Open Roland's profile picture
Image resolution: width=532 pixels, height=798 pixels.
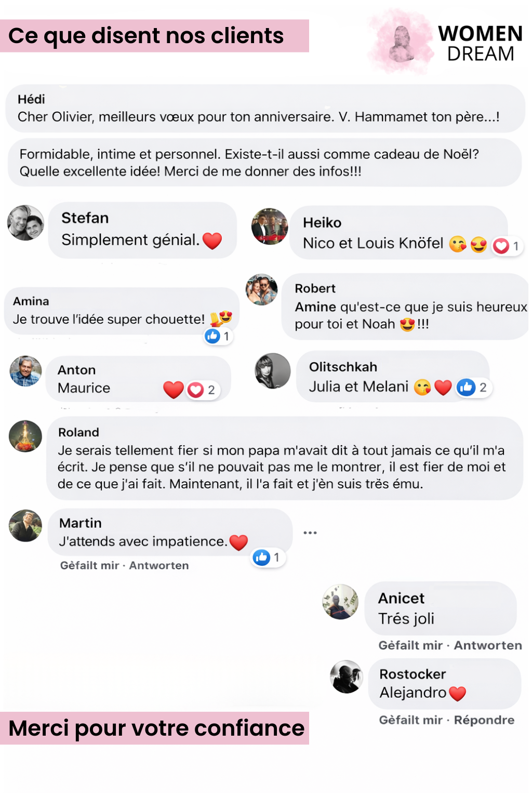point(25,436)
